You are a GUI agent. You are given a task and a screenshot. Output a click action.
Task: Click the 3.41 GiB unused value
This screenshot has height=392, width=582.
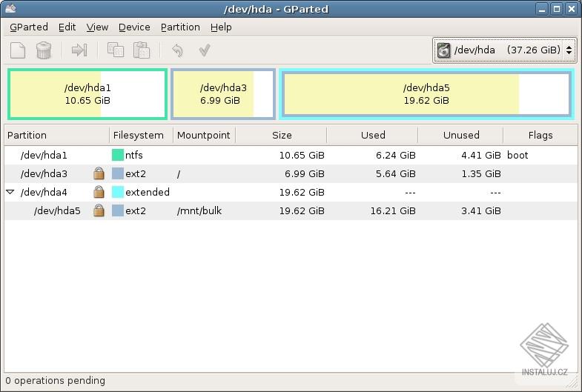tap(481, 210)
